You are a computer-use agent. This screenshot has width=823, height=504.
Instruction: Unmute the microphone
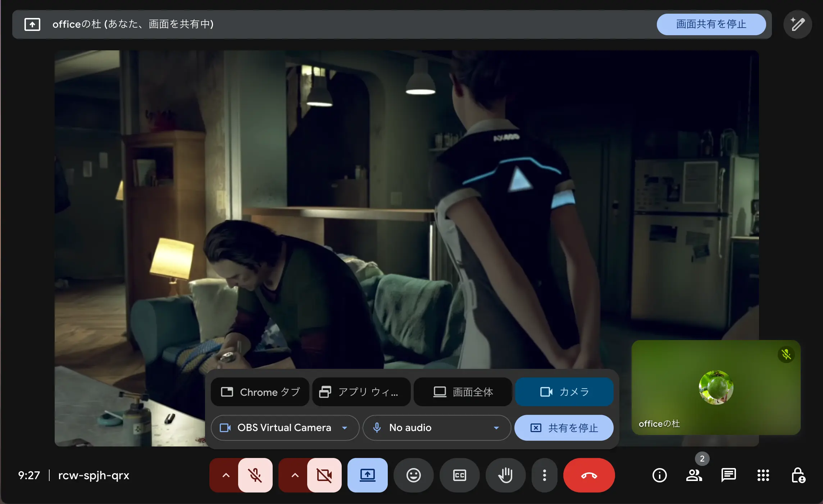coord(255,475)
